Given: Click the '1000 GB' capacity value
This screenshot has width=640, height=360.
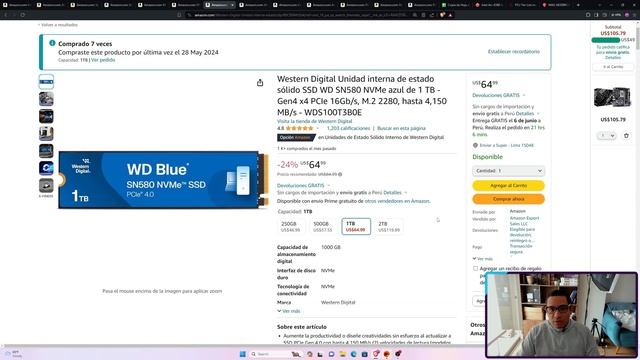Looking at the screenshot, I should click(x=331, y=247).
